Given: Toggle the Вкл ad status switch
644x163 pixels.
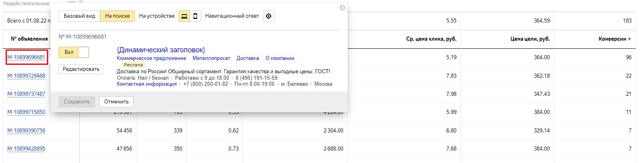Looking at the screenshot, I should 74,52.
